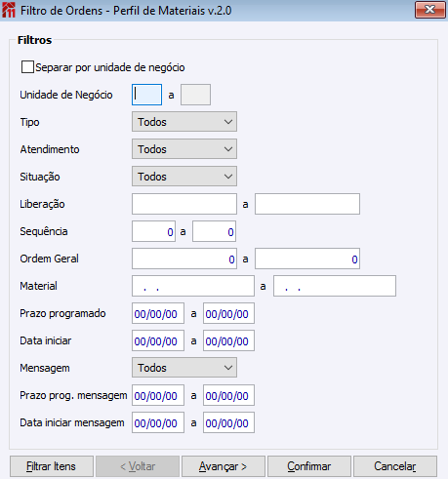
Task: Expand the Atendimento dropdown
Action: tap(184, 149)
